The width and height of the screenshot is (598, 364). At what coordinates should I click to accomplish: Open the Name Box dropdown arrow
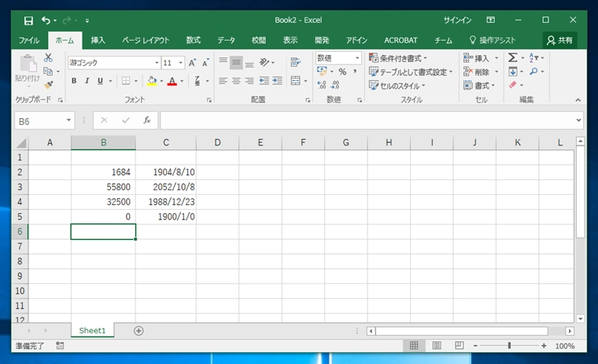(68, 120)
